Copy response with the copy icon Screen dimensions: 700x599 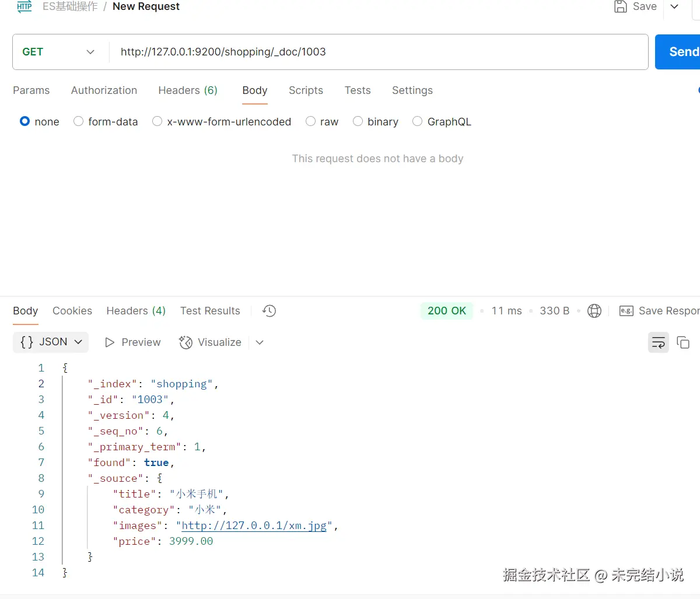pos(683,342)
